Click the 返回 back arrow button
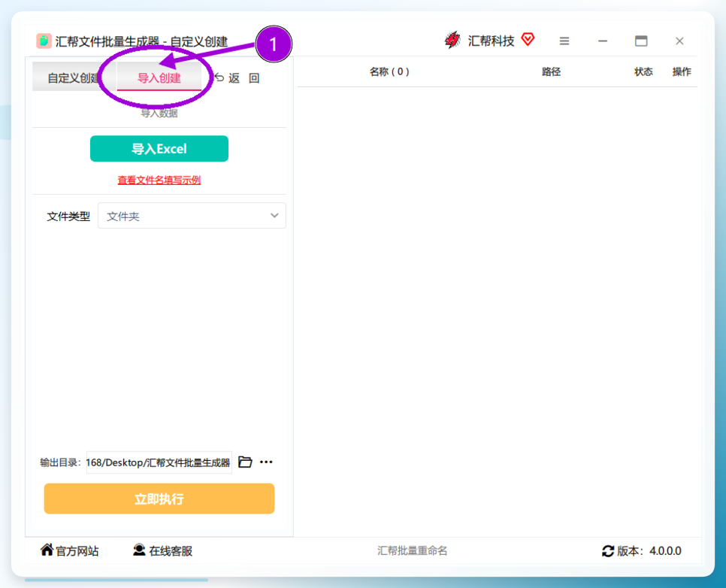726x588 pixels. pyautogui.click(x=237, y=78)
